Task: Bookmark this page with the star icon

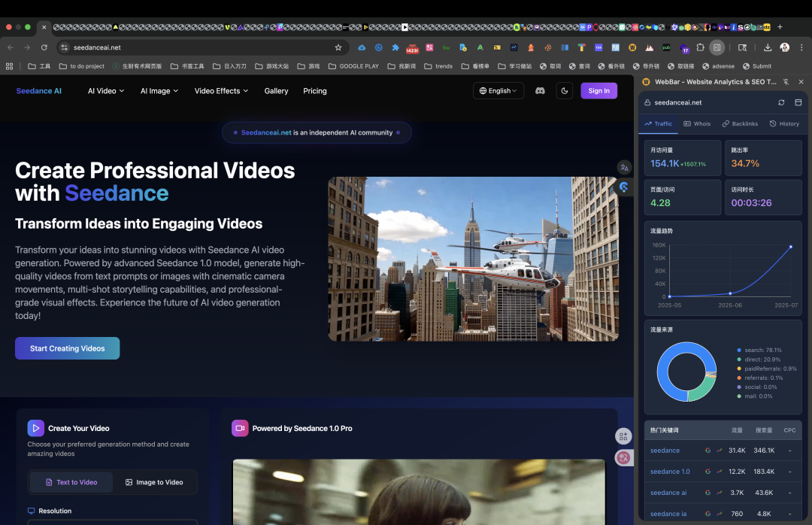Action: [x=338, y=47]
